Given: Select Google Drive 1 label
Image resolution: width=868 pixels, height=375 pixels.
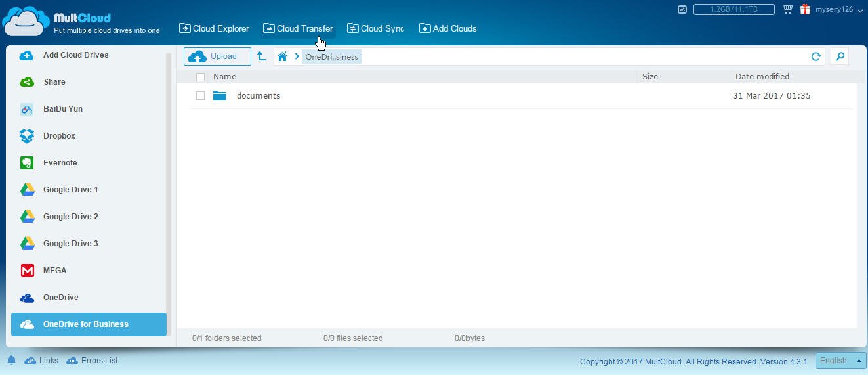Looking at the screenshot, I should point(71,190).
